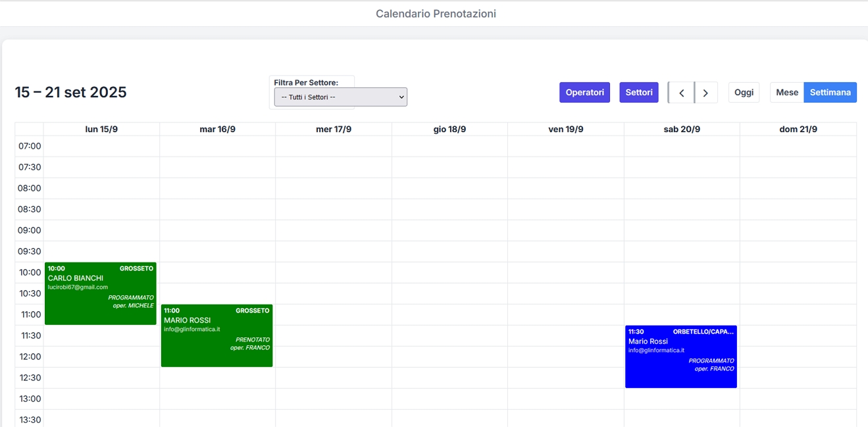Select the mar 16/9 day header

coord(217,130)
